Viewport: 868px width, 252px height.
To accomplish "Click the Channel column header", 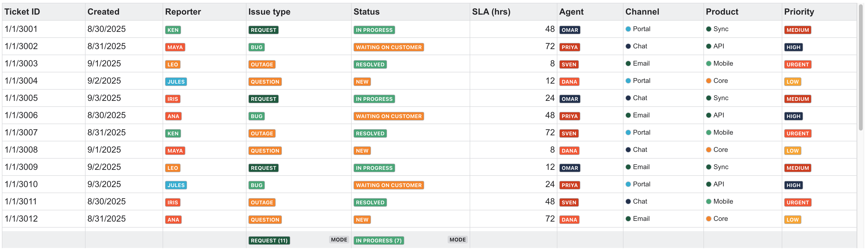I will [663, 12].
